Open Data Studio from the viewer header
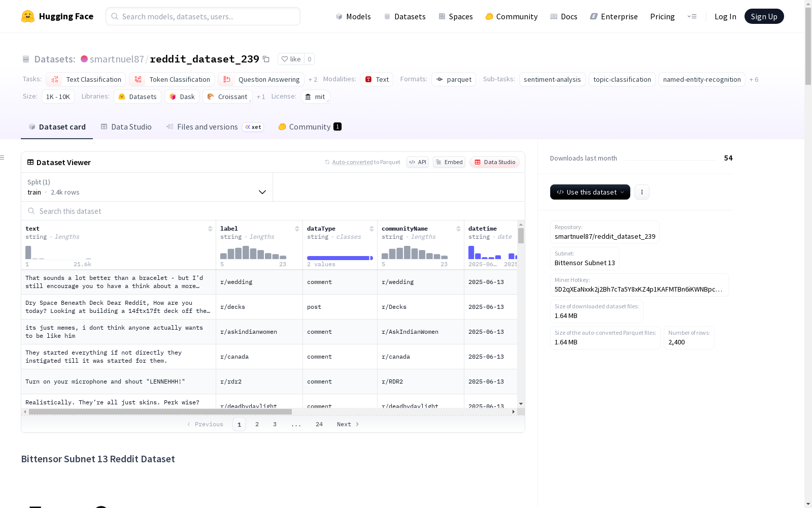The image size is (812, 508). click(x=495, y=162)
